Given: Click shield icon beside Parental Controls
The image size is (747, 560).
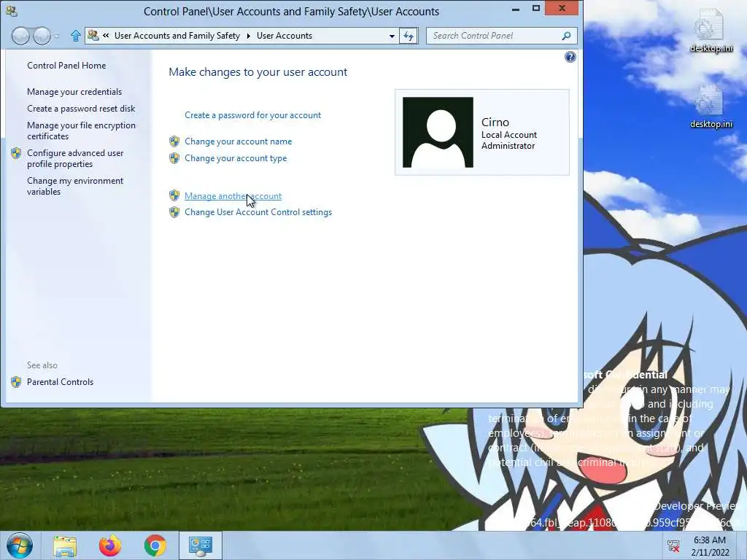Looking at the screenshot, I should (16, 382).
